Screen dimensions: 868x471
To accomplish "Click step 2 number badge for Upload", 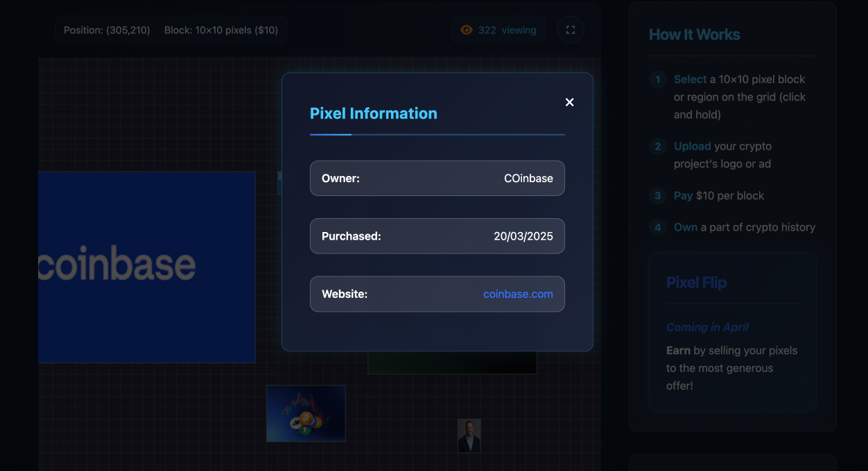I will (x=658, y=146).
